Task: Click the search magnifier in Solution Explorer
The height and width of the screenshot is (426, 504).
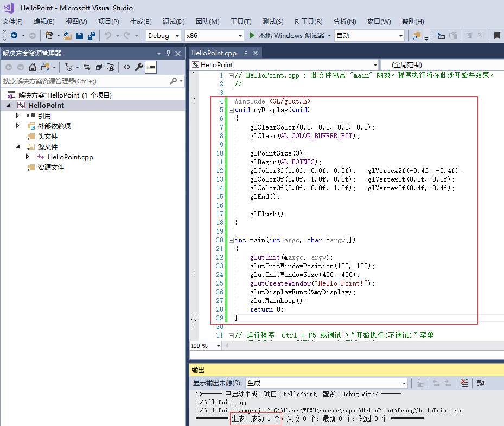Action: [174, 81]
